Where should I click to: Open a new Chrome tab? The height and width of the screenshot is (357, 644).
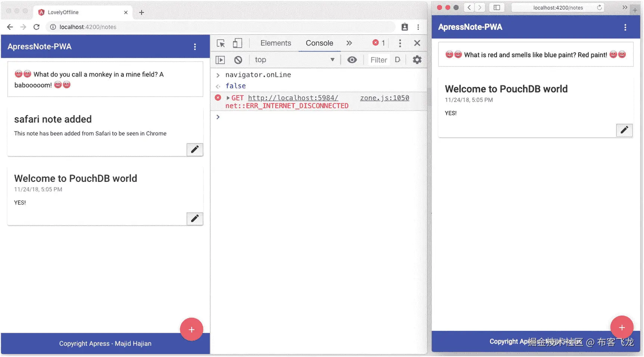pyautogui.click(x=141, y=12)
